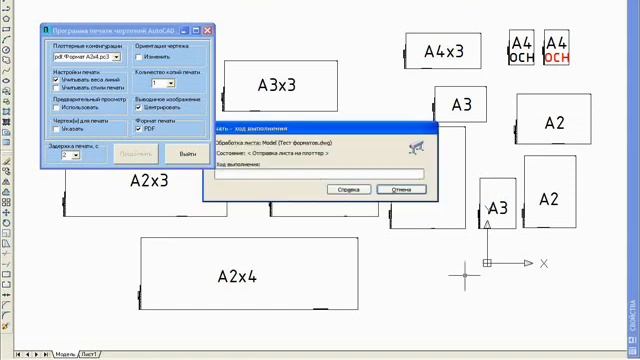Click the plot progress bar
640x360 pixels.
[320, 174]
